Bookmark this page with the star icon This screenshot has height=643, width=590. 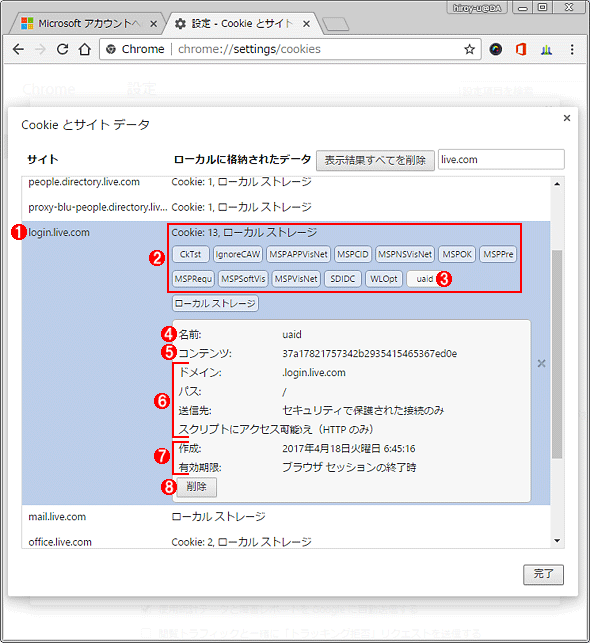click(x=469, y=50)
